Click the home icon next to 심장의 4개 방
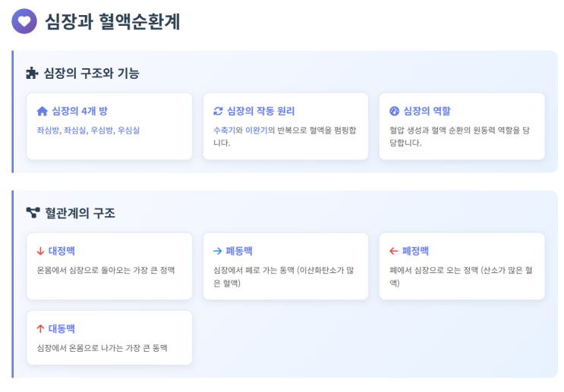 tap(42, 111)
